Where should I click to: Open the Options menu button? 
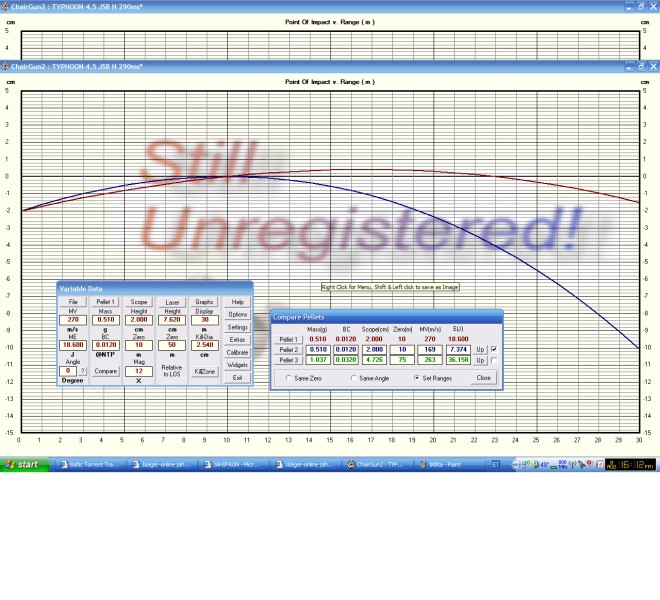(x=237, y=314)
